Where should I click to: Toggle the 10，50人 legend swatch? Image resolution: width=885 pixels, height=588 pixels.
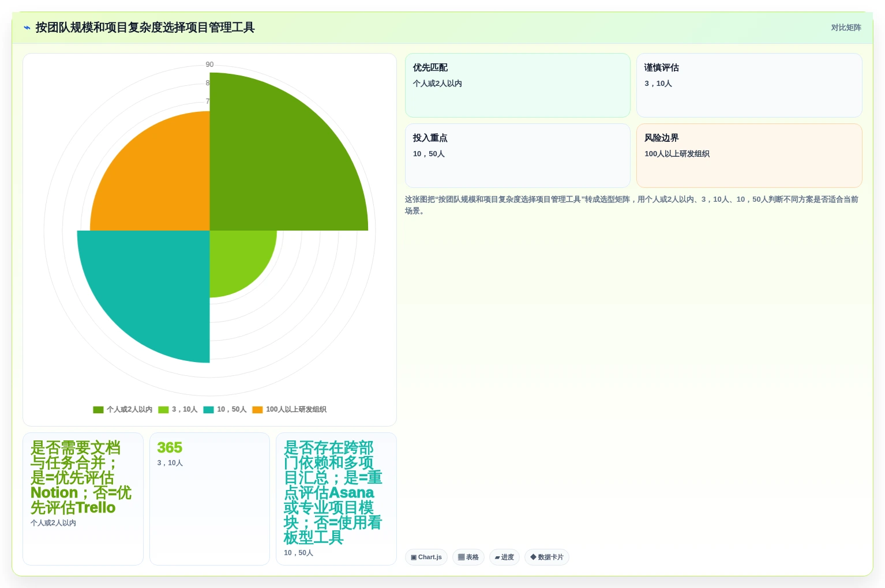point(208,410)
